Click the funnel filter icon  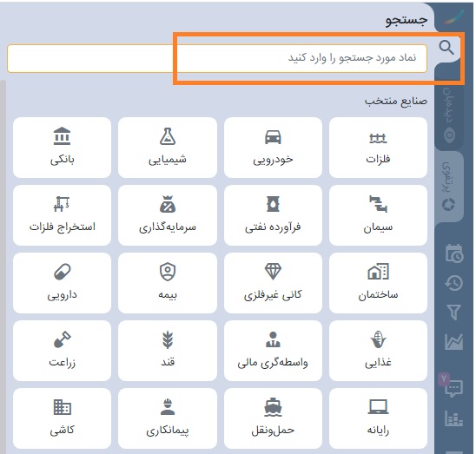click(x=454, y=313)
